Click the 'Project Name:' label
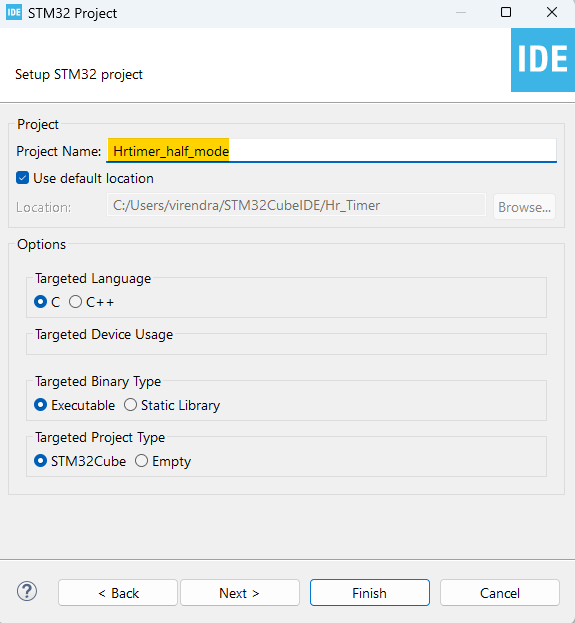This screenshot has width=575, height=623. [59, 151]
